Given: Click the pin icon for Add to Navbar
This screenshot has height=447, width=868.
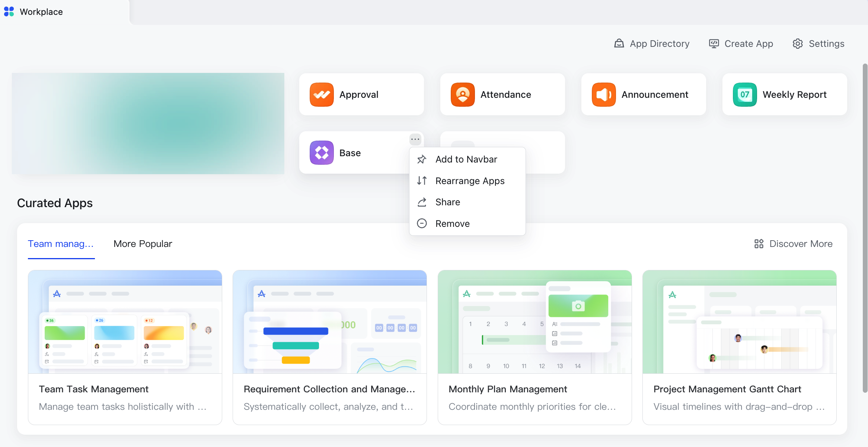Looking at the screenshot, I should pos(422,159).
